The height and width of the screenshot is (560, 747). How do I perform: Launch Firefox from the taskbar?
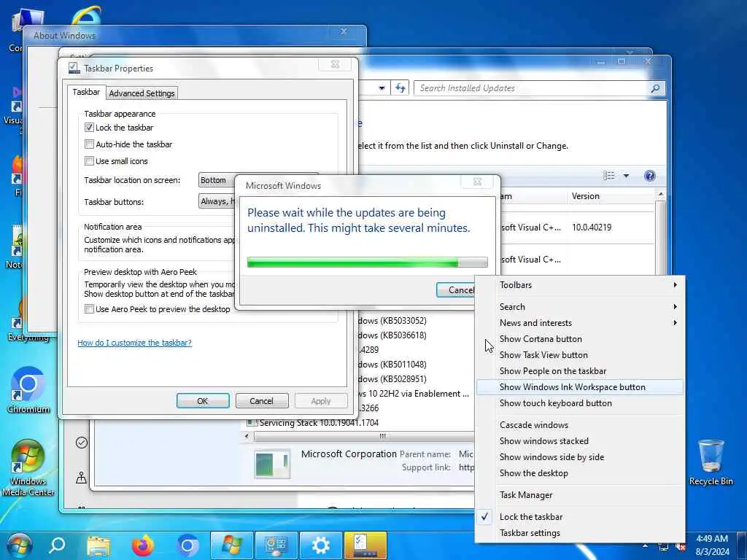pyautogui.click(x=143, y=545)
